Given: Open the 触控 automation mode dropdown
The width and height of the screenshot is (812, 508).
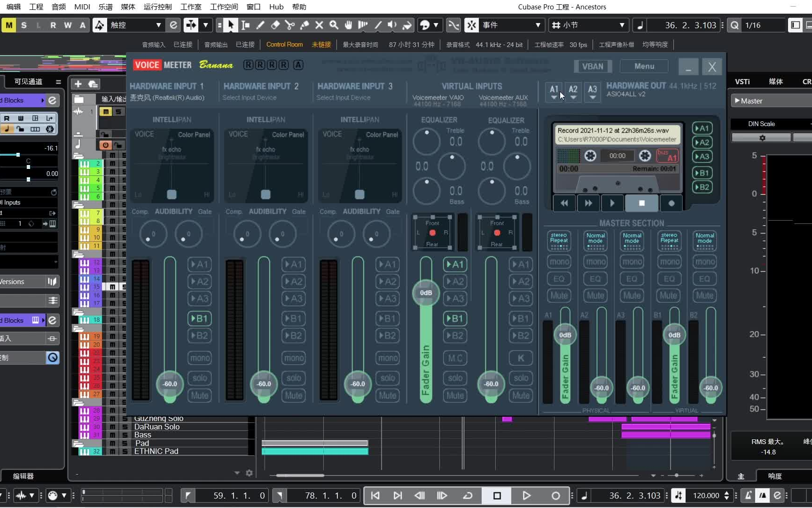Looking at the screenshot, I should tap(136, 25).
